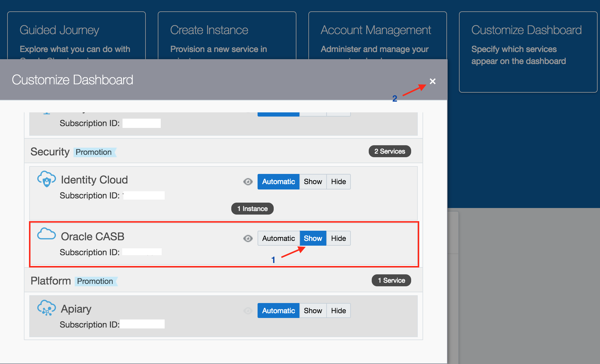Viewport: 600px width, 364px height.
Task: Open the Account Management tile
Action: (x=378, y=35)
